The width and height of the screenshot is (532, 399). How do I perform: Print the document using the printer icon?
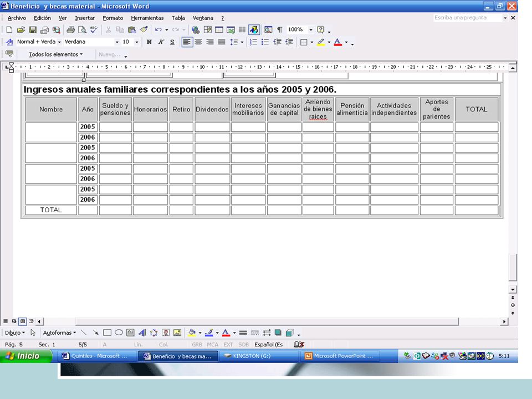coord(70,30)
